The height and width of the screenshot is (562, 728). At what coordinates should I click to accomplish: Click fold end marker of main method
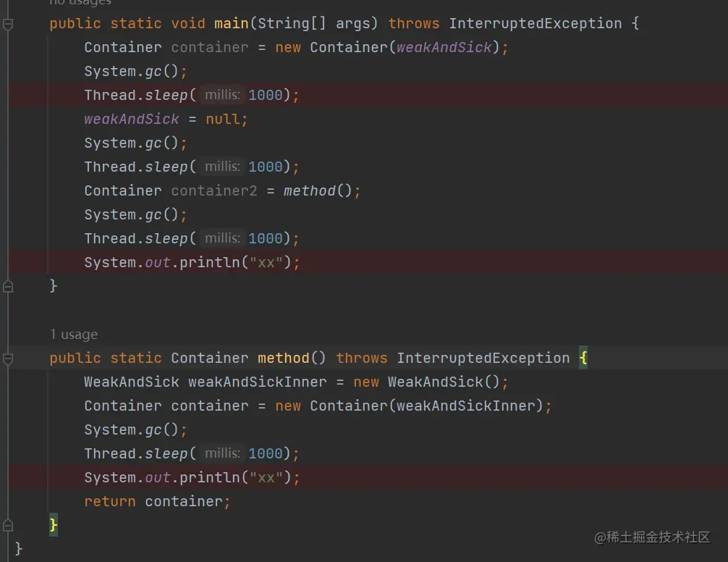(8, 286)
